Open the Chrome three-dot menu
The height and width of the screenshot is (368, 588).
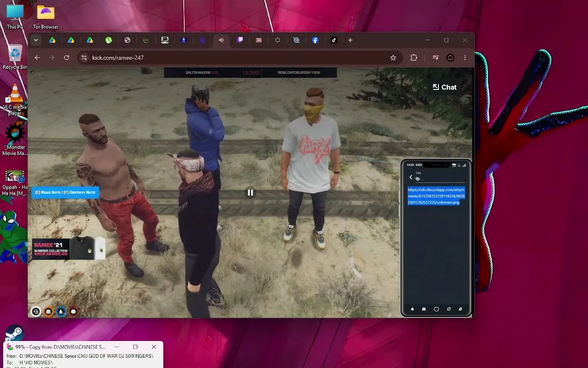[465, 58]
